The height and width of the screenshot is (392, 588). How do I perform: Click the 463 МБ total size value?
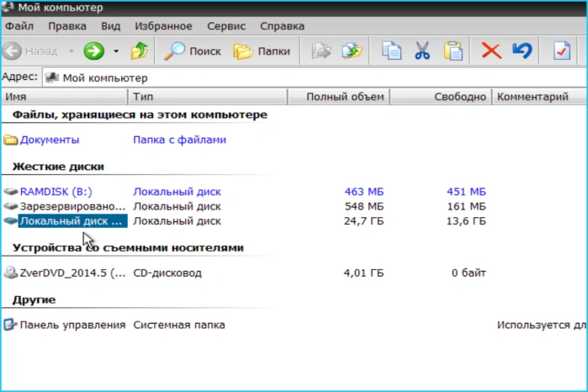pyautogui.click(x=363, y=192)
